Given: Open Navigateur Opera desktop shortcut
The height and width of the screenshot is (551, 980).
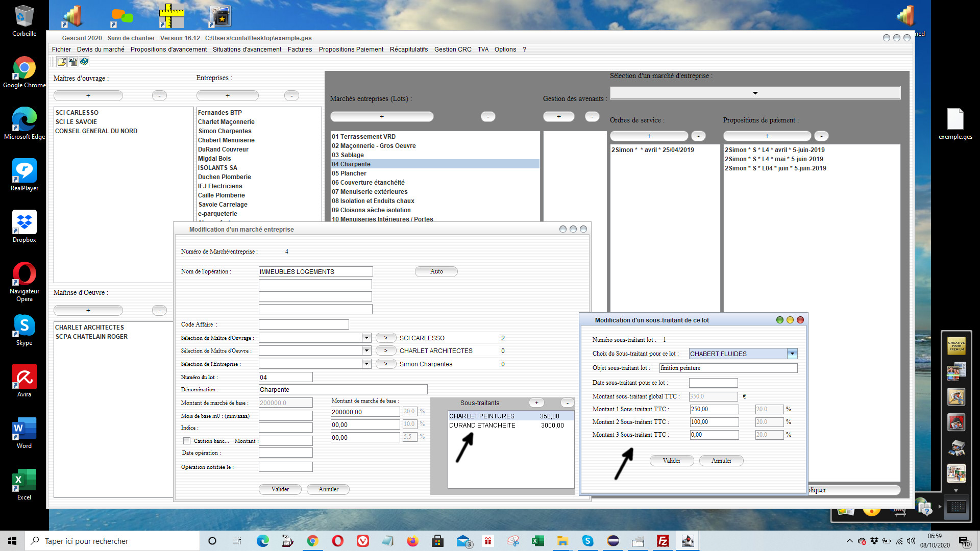Looking at the screenshot, I should (24, 282).
